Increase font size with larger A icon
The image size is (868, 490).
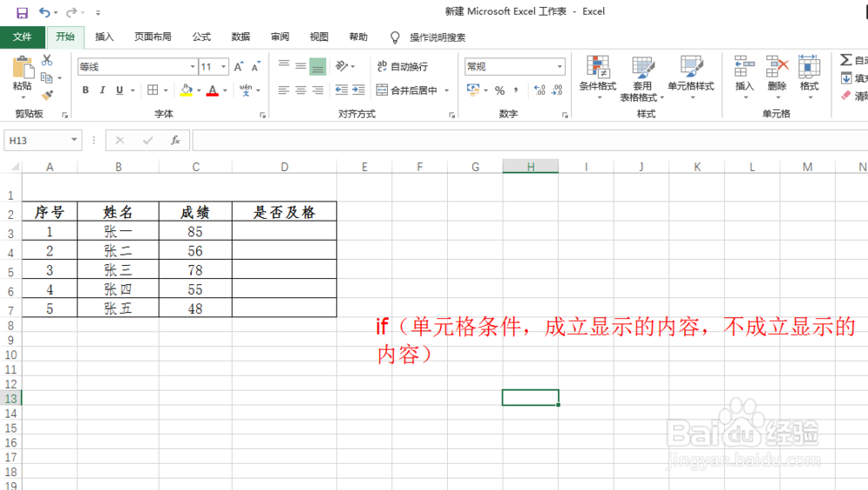[239, 67]
